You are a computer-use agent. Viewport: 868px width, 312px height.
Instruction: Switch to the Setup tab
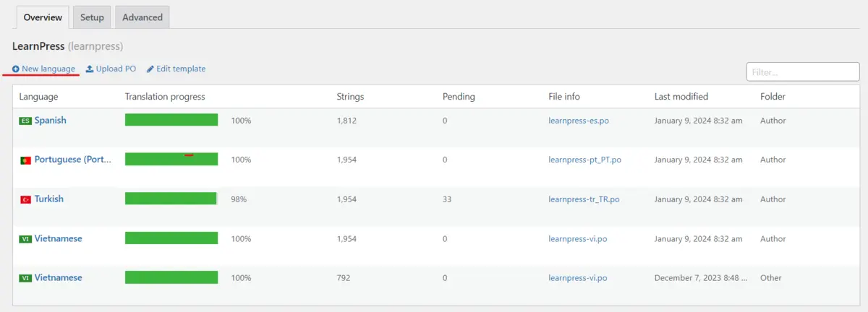pyautogui.click(x=92, y=17)
